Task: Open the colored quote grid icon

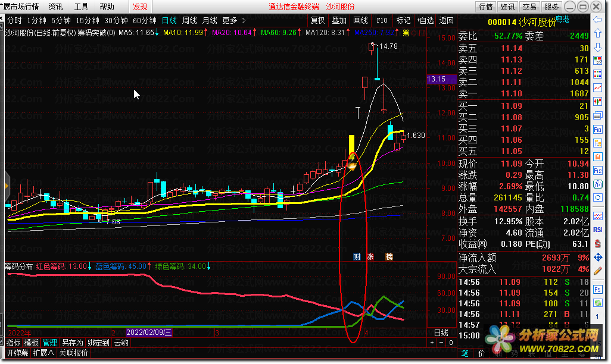Action: 597,74
